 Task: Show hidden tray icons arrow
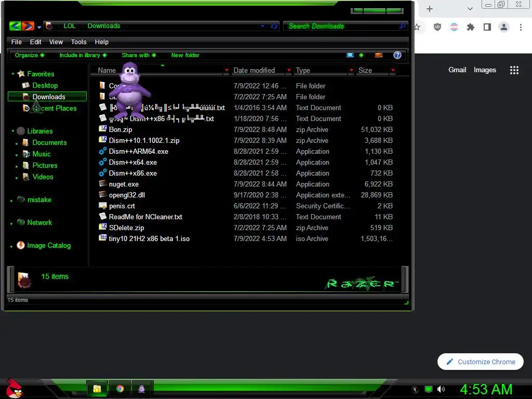[x=415, y=390]
